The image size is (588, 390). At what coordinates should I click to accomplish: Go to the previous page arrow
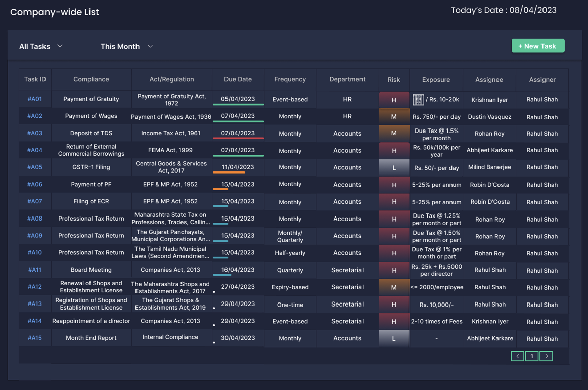tap(517, 356)
